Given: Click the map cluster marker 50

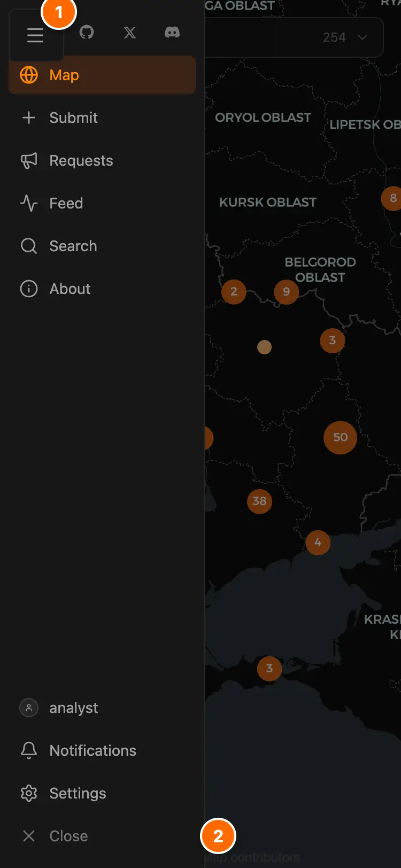Looking at the screenshot, I should [x=340, y=437].
